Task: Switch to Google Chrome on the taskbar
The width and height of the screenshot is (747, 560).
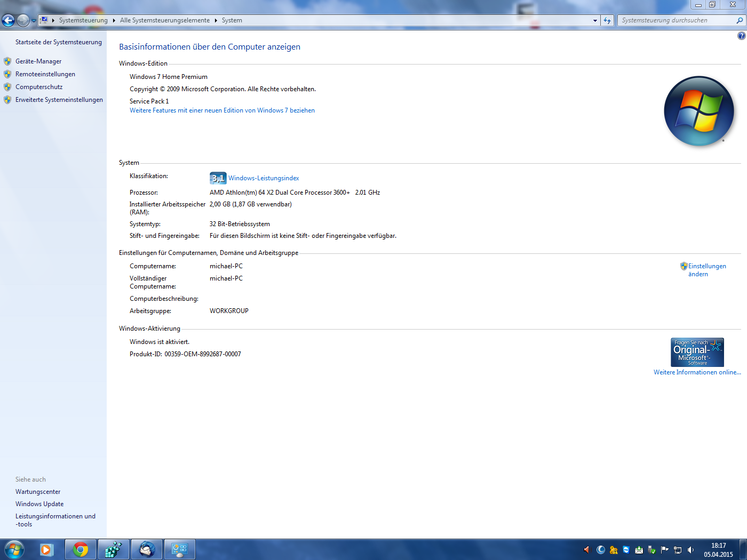Action: 81,549
